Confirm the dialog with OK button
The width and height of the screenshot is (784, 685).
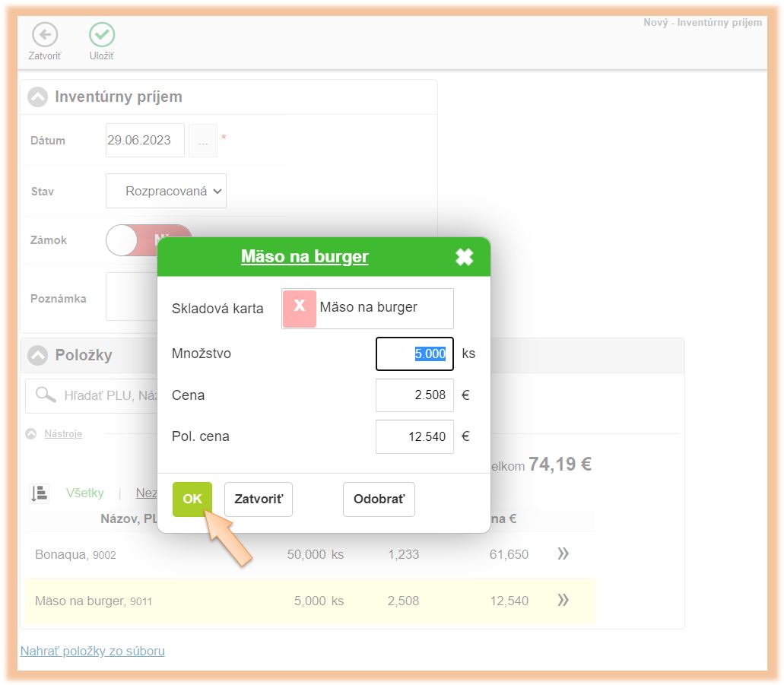(192, 499)
